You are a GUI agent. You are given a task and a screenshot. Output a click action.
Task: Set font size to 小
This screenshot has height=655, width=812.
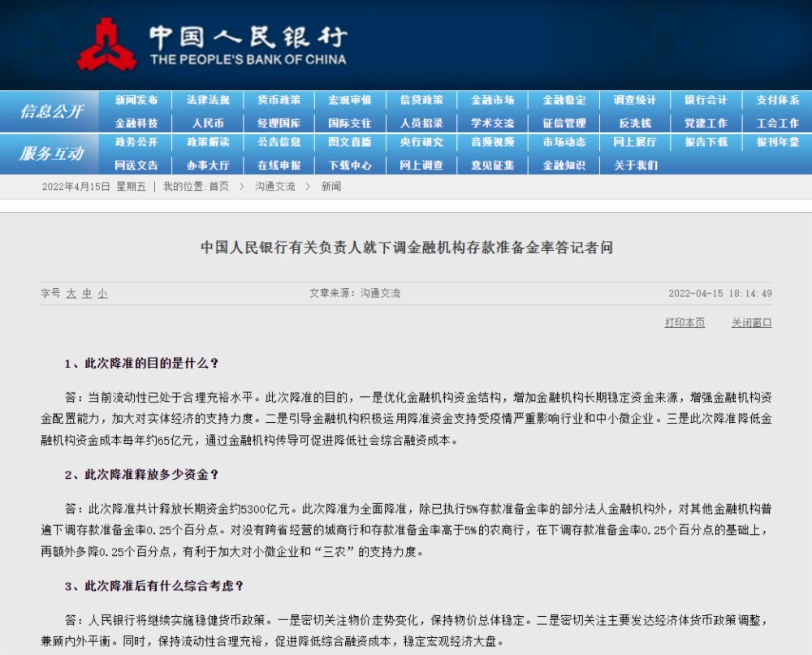[102, 294]
